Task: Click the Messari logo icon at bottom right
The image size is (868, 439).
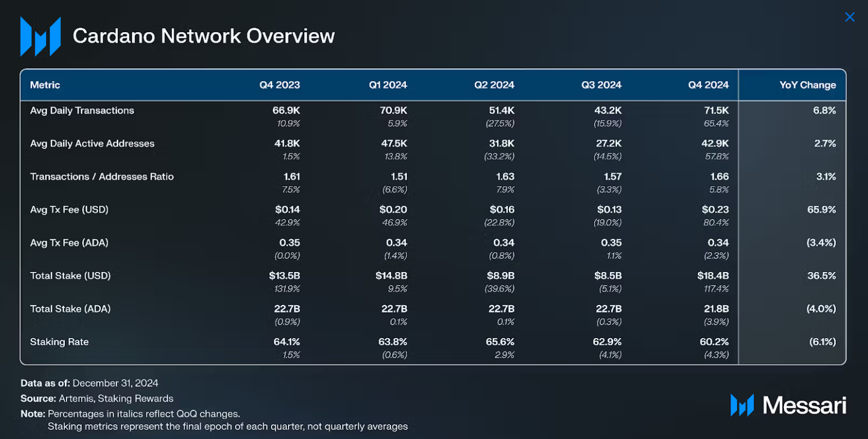Action: tap(742, 405)
